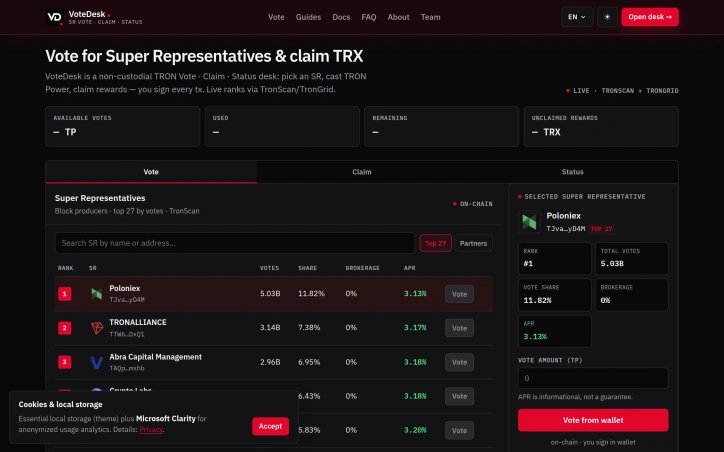Click TRONALLIANCE 3.17% APR value
The image size is (724, 452).
(x=415, y=328)
